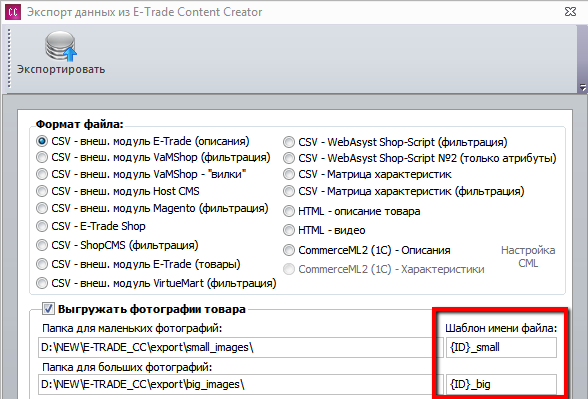
Task: Close the export dialog window
Action: (x=570, y=12)
